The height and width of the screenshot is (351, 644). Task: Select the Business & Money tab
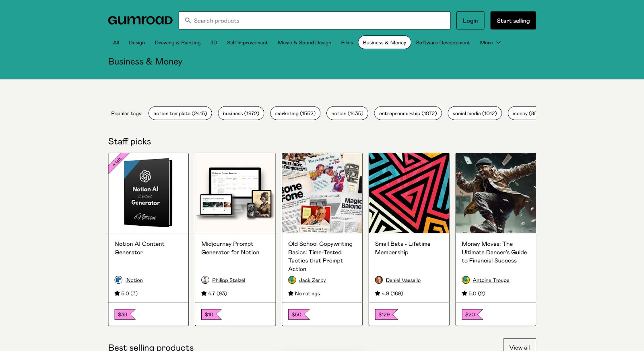[384, 42]
